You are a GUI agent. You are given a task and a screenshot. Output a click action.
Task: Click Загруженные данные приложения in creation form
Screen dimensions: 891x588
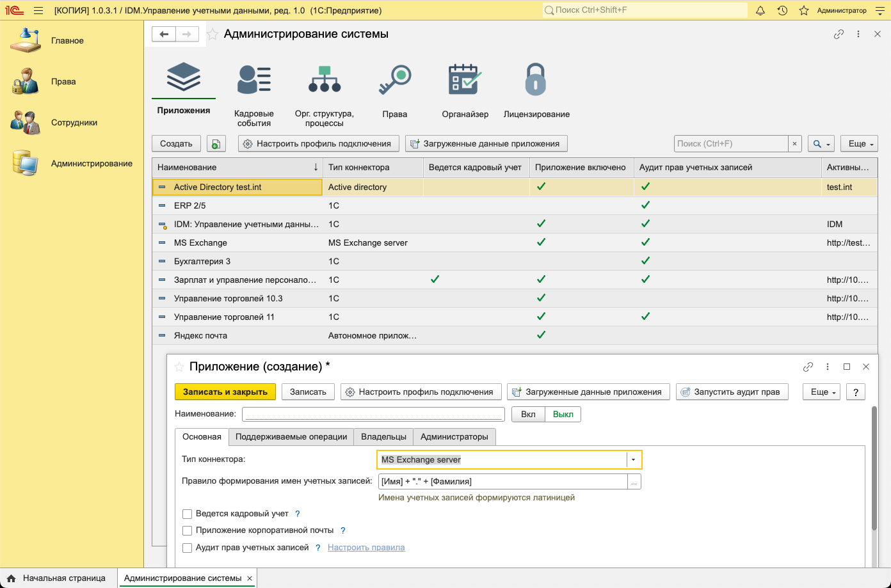[x=588, y=392]
